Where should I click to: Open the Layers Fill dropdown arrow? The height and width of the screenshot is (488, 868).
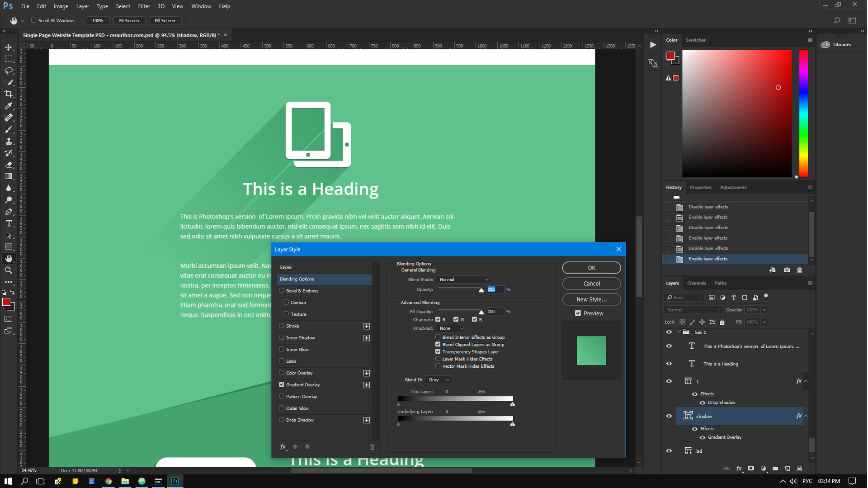[764, 322]
